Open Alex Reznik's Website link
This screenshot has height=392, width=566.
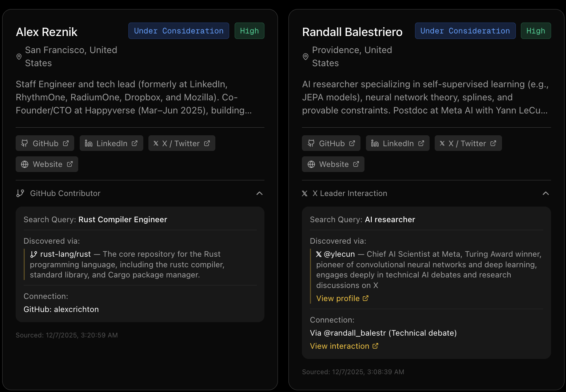point(47,164)
